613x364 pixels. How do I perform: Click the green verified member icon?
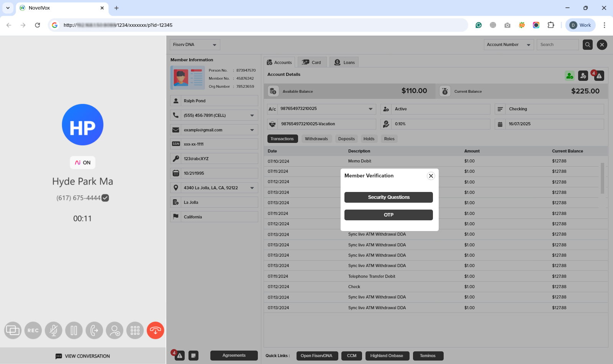tap(570, 76)
